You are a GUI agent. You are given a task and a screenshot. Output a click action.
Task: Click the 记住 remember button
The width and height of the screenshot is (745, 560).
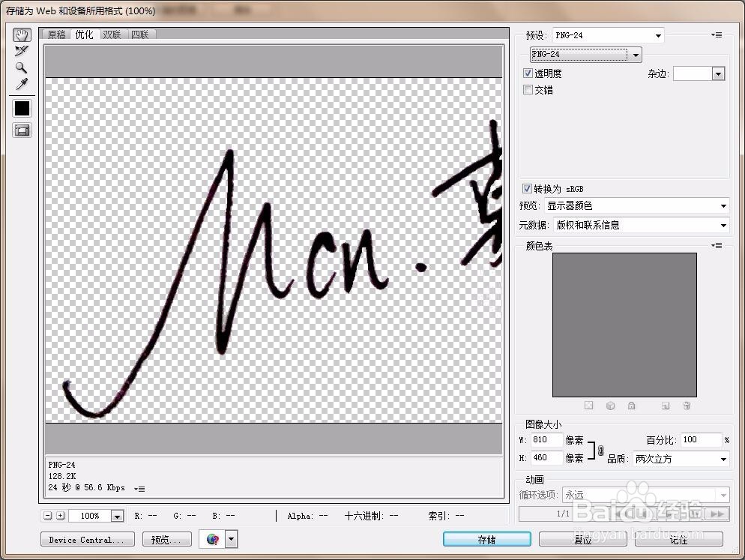(x=679, y=539)
